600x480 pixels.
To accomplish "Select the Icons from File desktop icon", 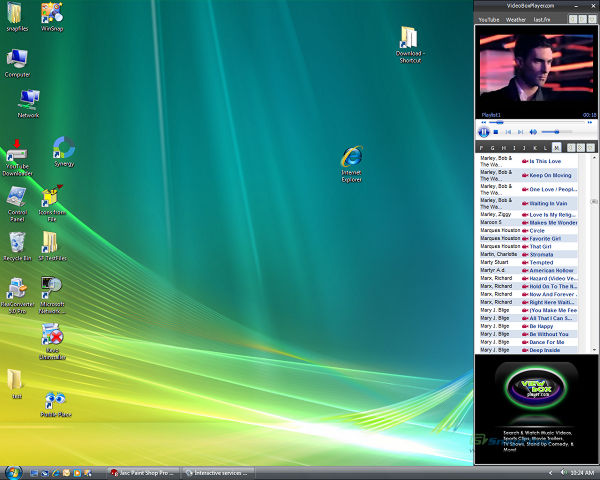I will (52, 204).
